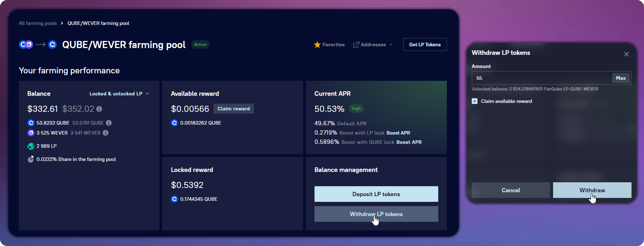Click the Max button in Amount field
The width and height of the screenshot is (644, 246).
click(x=621, y=78)
